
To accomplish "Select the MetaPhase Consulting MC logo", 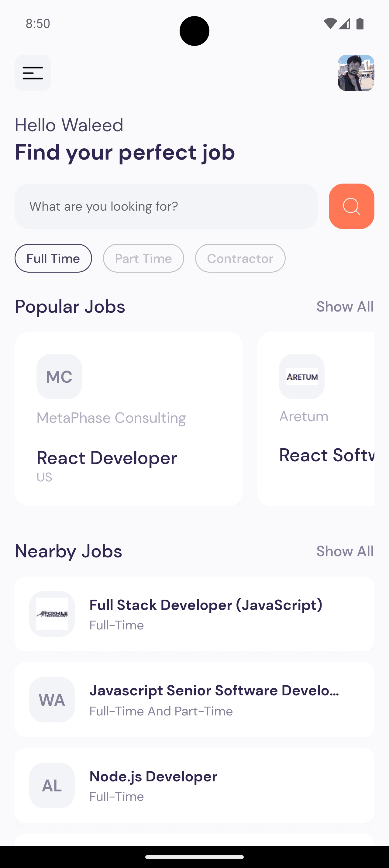I will pyautogui.click(x=59, y=376).
